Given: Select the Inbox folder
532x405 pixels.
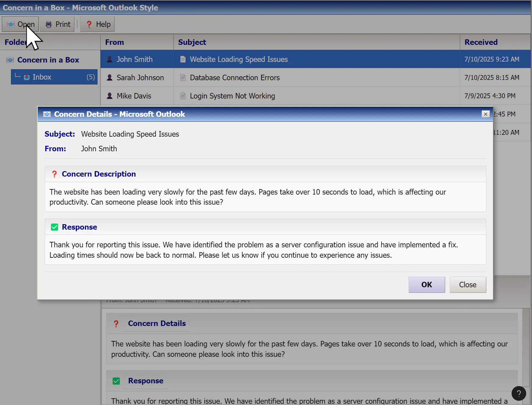Looking at the screenshot, I should (x=54, y=77).
